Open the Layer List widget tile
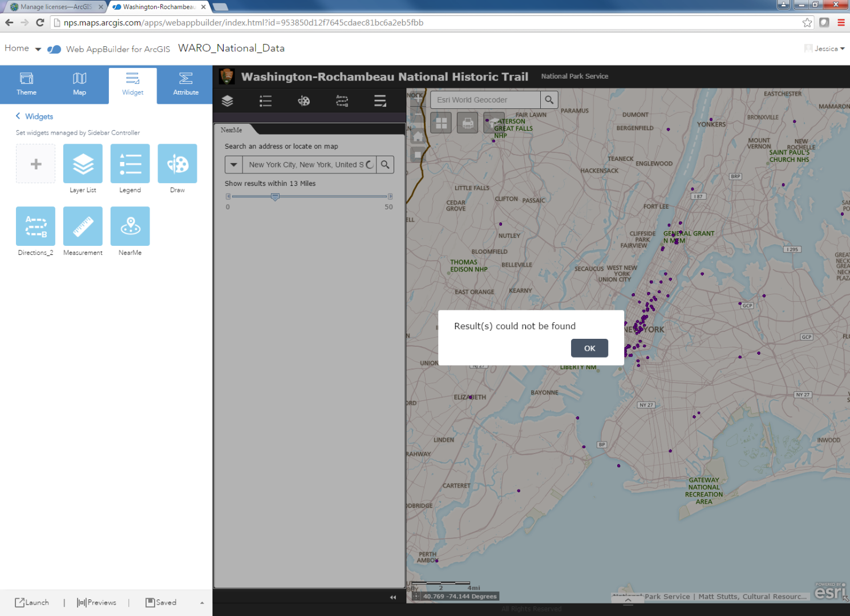This screenshot has height=616, width=850. click(x=83, y=164)
